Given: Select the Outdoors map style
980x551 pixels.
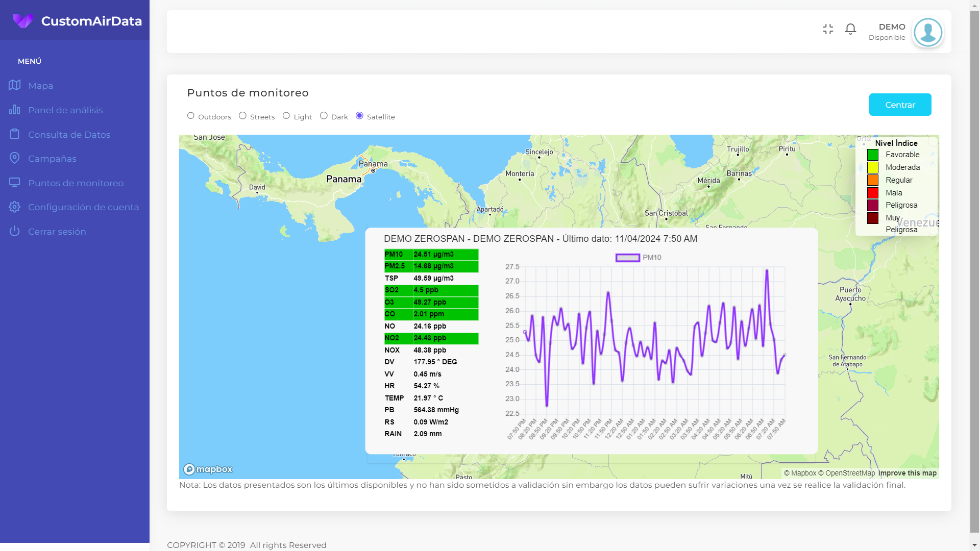Looking at the screenshot, I should 191,116.
